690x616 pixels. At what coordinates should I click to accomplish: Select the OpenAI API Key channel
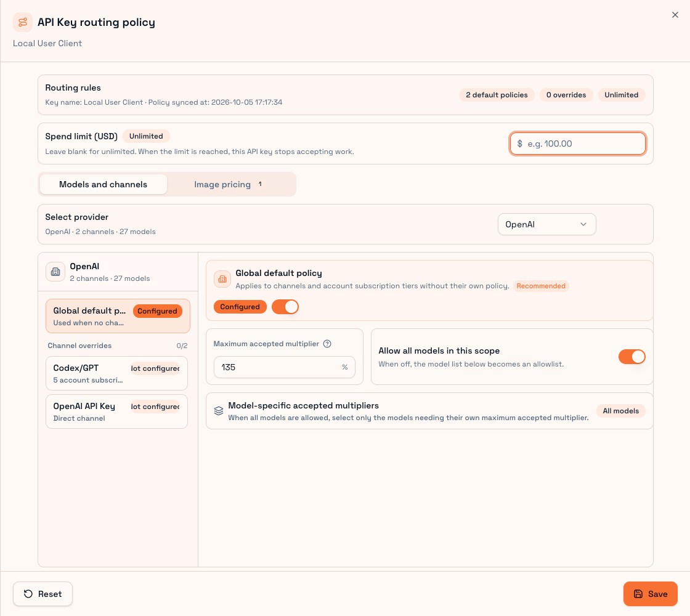click(x=116, y=411)
